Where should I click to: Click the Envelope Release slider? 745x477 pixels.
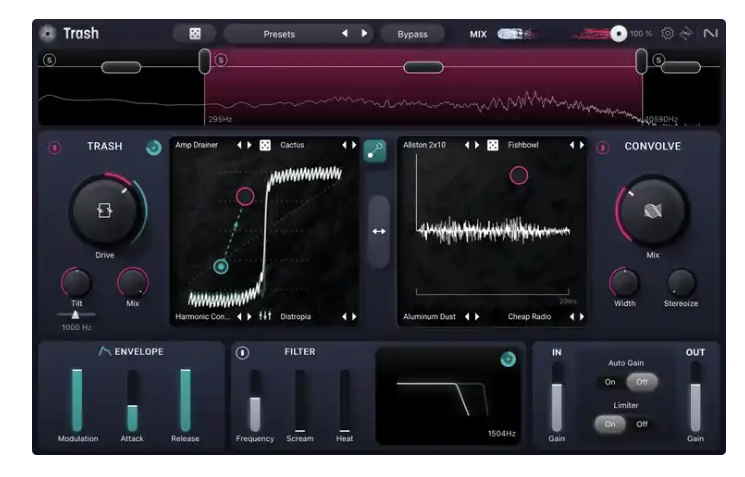[185, 400]
